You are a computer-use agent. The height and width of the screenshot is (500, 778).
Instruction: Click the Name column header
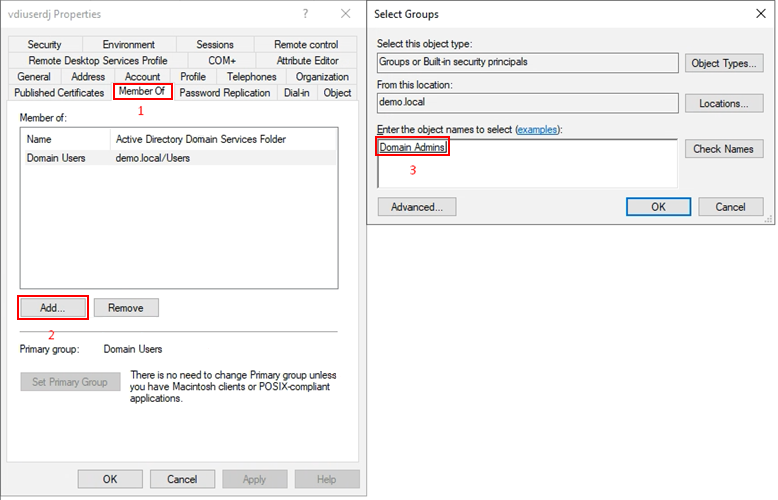coord(39,140)
